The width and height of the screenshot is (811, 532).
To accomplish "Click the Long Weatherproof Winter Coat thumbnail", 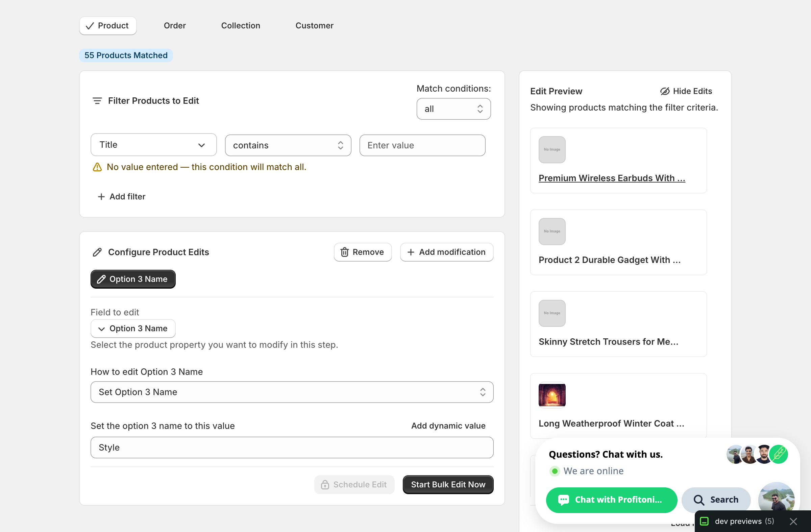I will point(552,395).
